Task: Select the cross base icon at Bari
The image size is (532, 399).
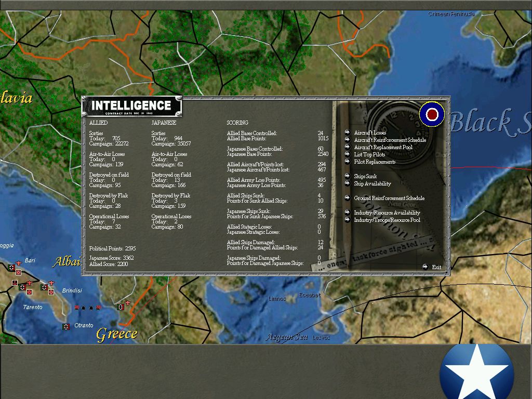Action: [11, 268]
